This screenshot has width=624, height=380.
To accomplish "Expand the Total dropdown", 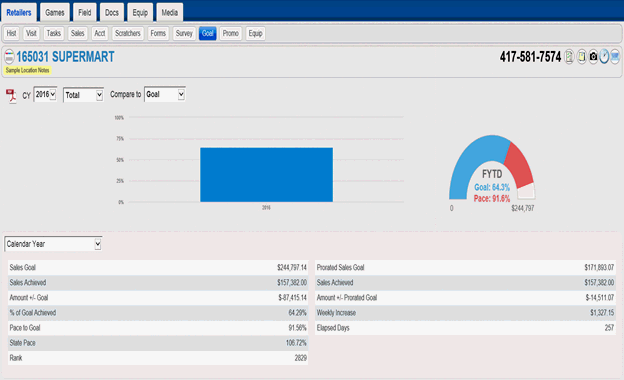I will pos(83,95).
